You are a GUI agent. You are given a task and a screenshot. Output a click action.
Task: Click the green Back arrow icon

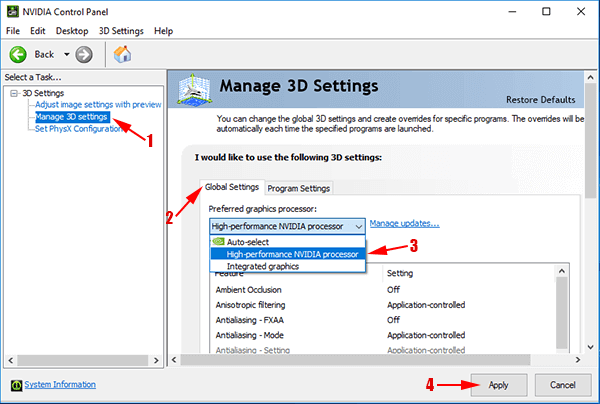tap(18, 54)
